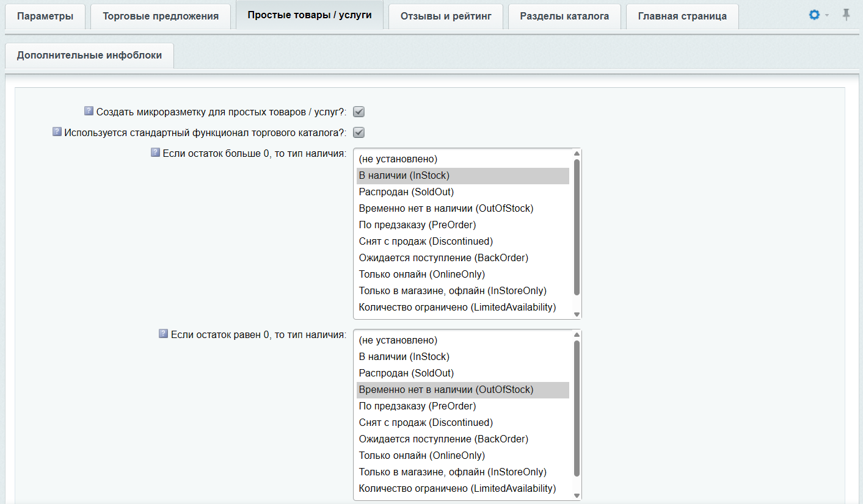Select '(не установлено)' in the 'больше 0' list

[x=463, y=159]
